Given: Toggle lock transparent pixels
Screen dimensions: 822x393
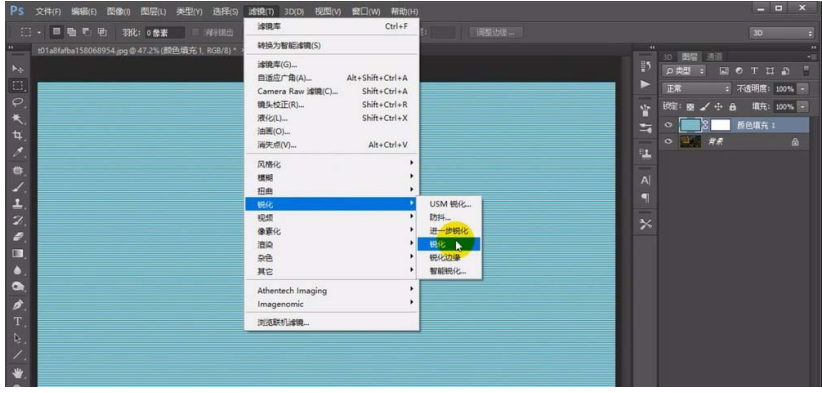Looking at the screenshot, I should pos(690,107).
